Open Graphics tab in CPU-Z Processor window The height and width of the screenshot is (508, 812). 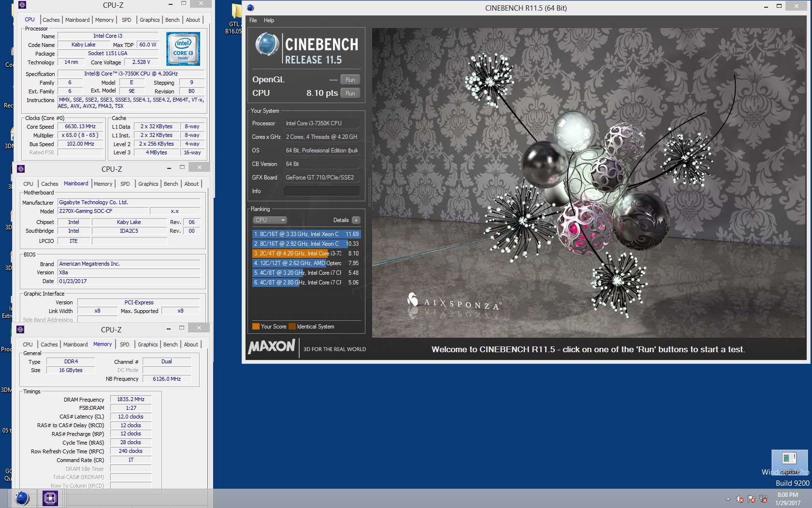(x=150, y=20)
